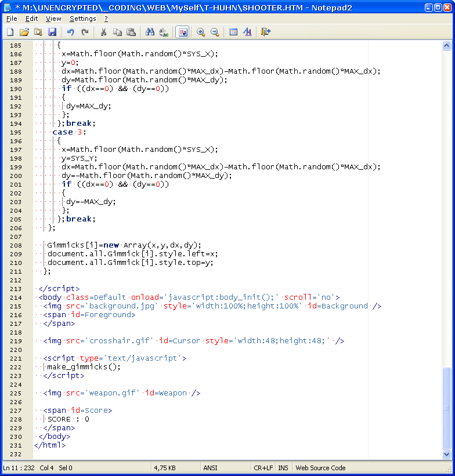Screen dimensions: 455x476
Task: Click line number 195 in the margin
Action: pyautogui.click(x=16, y=132)
